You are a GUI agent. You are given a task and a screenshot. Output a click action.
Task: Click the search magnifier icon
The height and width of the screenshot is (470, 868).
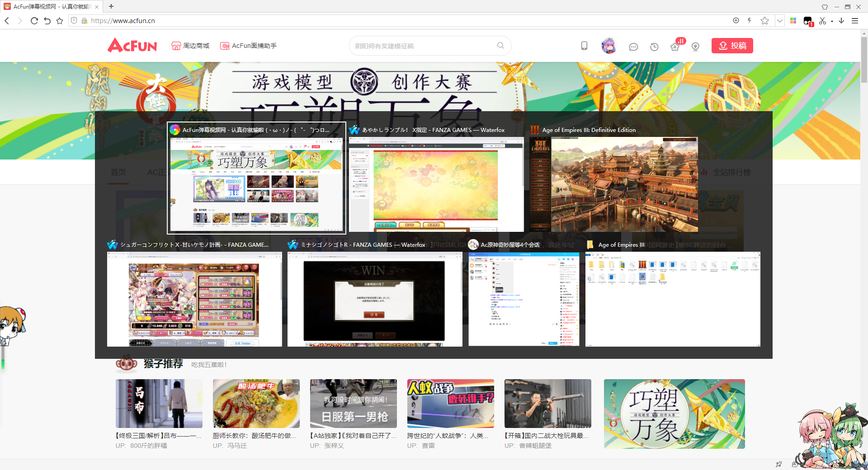click(500, 45)
